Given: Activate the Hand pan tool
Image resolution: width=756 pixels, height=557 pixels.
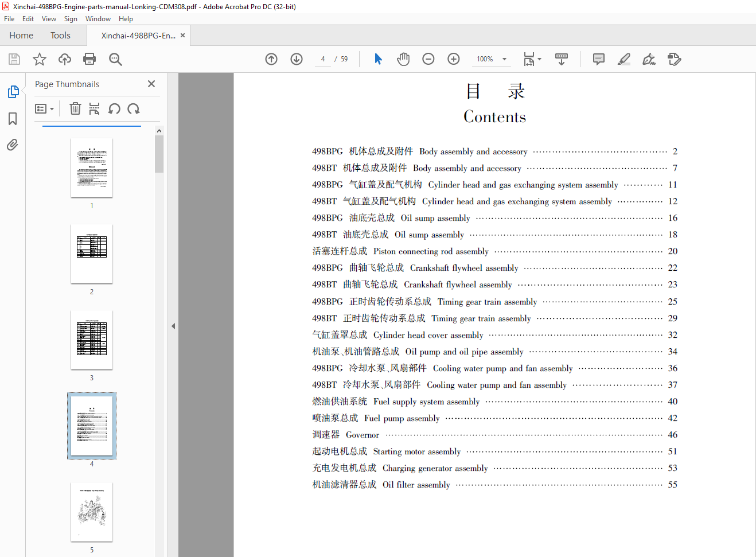Looking at the screenshot, I should pyautogui.click(x=403, y=59).
